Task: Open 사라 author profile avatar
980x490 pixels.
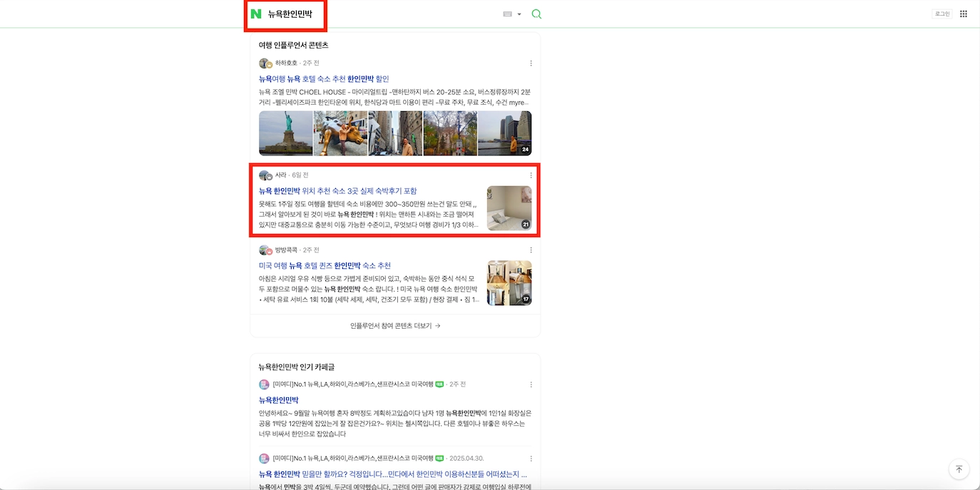Action: point(265,175)
